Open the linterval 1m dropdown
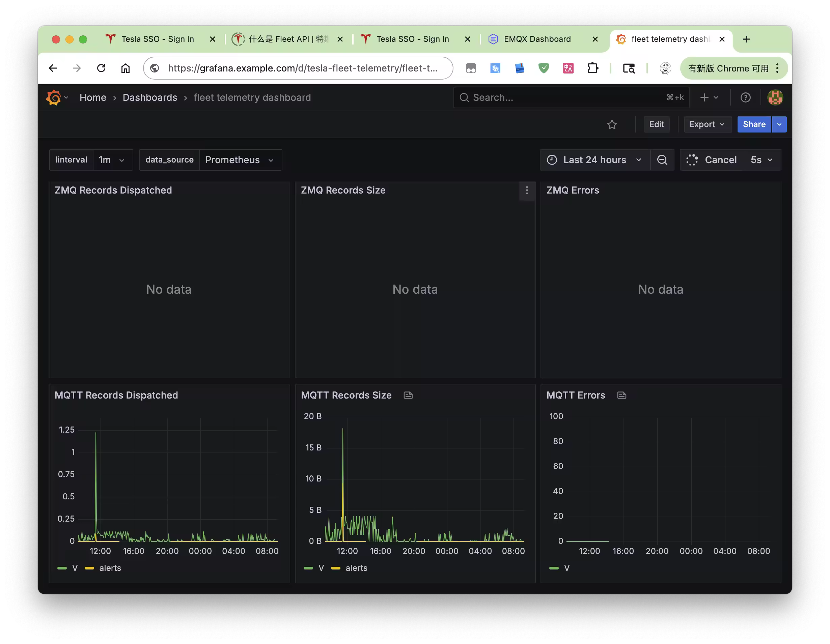 coord(112,160)
